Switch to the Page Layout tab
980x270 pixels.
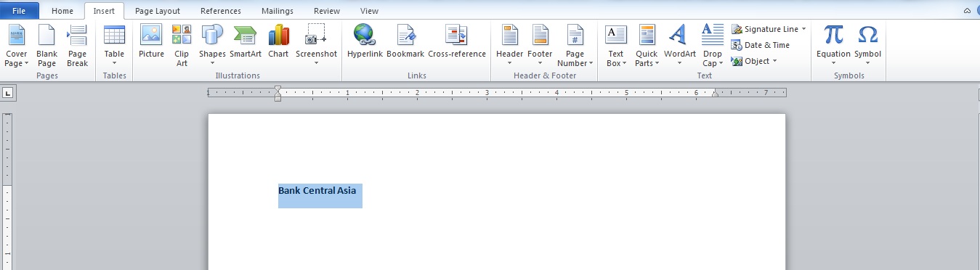click(158, 11)
